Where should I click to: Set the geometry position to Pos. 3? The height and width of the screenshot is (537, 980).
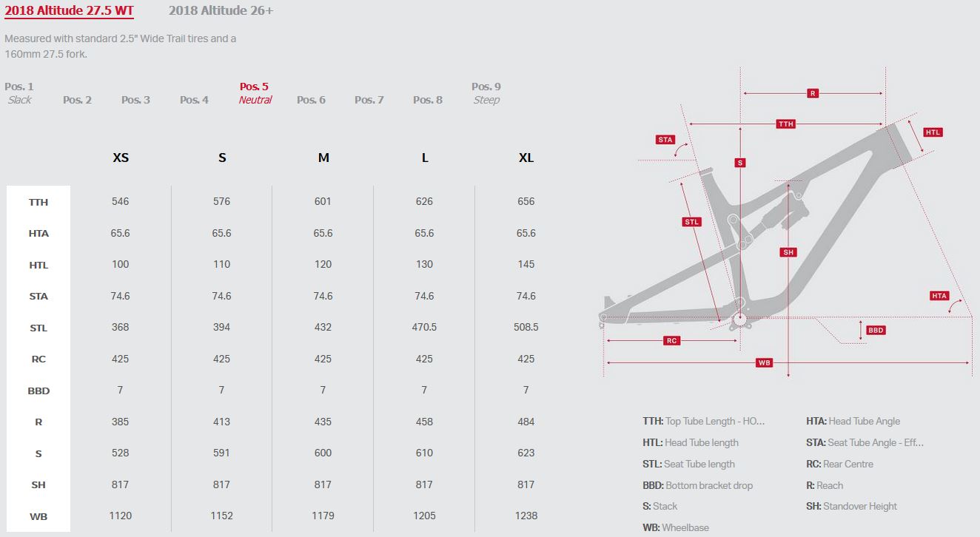[135, 100]
